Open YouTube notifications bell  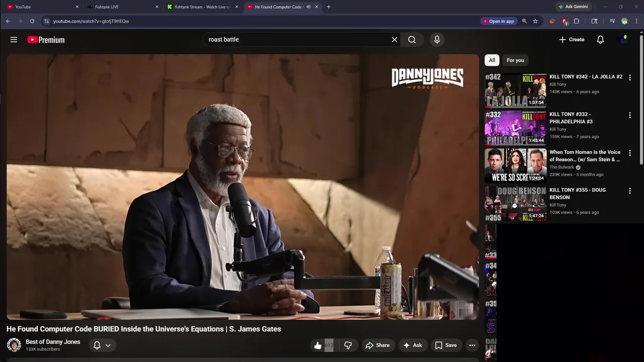(x=600, y=40)
